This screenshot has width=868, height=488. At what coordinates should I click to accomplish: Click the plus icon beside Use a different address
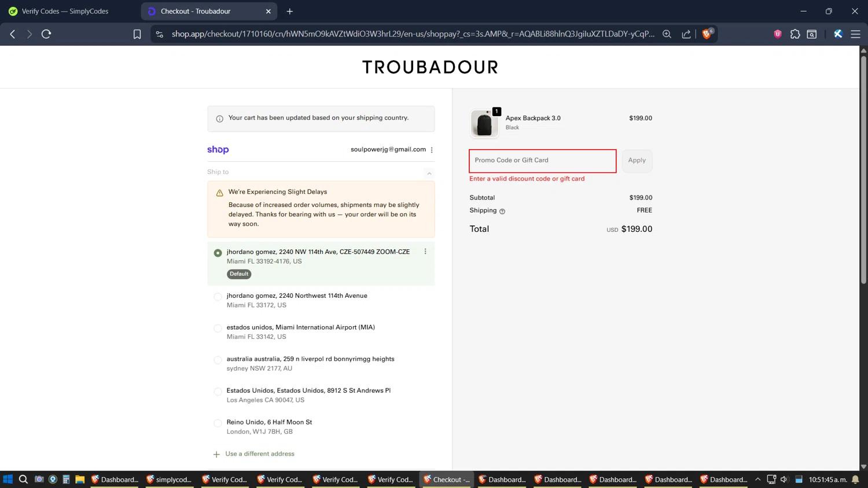point(216,454)
